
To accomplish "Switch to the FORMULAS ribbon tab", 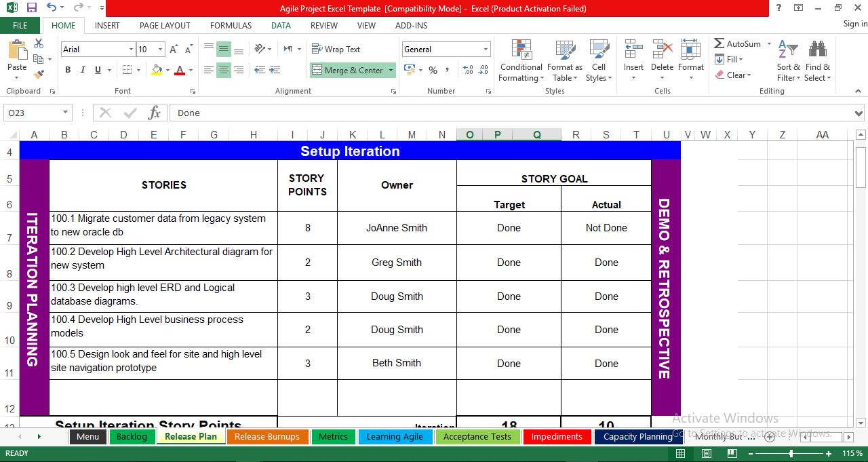I will 231,25.
